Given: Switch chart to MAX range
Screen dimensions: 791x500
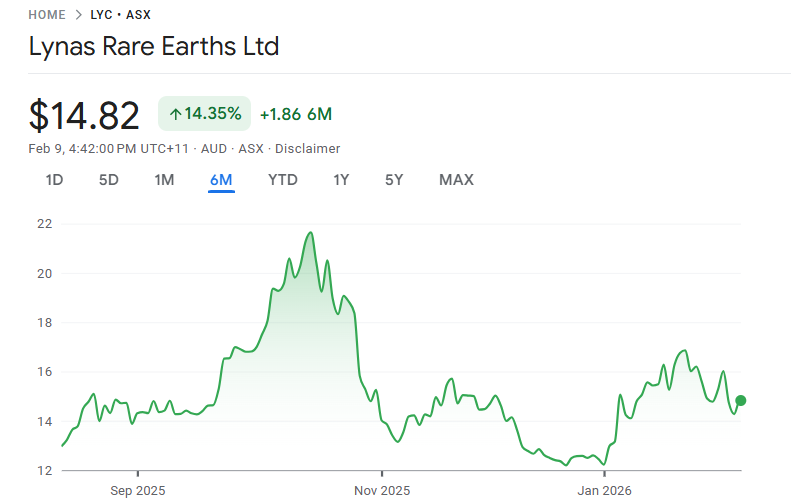Looking at the screenshot, I should click(x=457, y=180).
